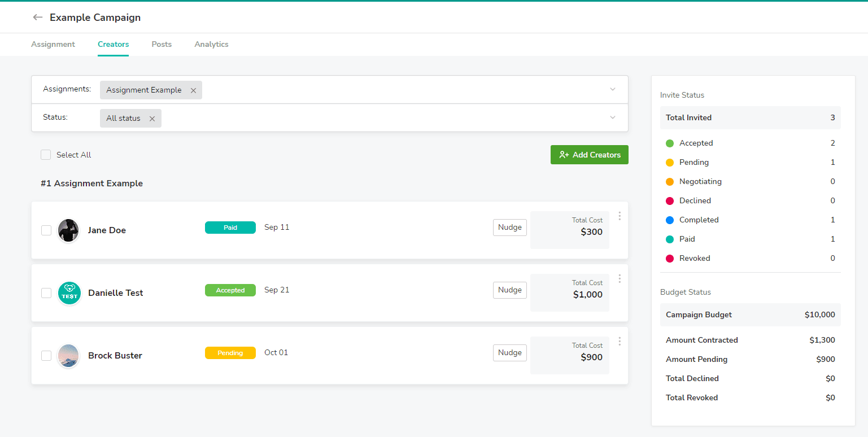868x437 pixels.
Task: Click the yellow Pending status badge
Action: click(x=230, y=353)
